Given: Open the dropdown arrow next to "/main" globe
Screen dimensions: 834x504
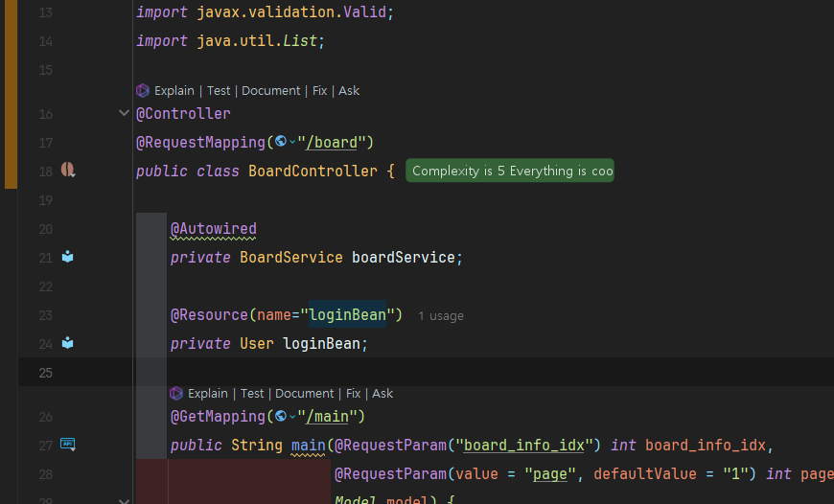Looking at the screenshot, I should pyautogui.click(x=292, y=416).
